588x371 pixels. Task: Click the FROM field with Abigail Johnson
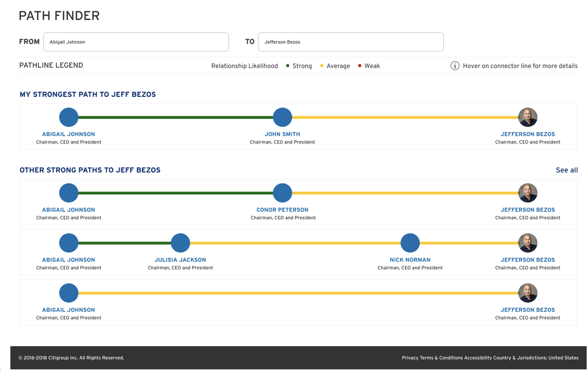[x=136, y=42]
